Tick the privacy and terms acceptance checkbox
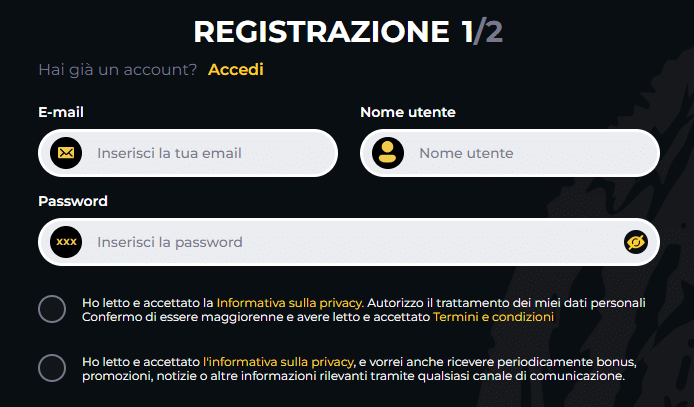The height and width of the screenshot is (407, 694). click(x=52, y=309)
